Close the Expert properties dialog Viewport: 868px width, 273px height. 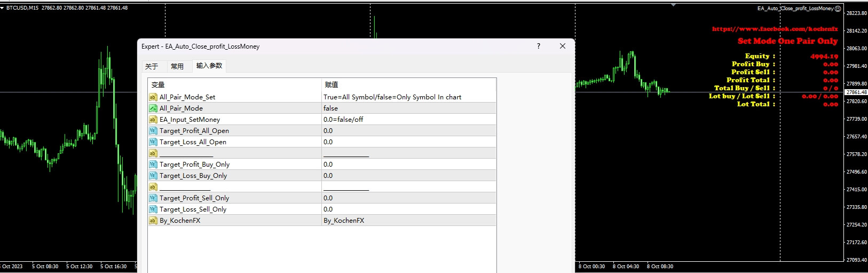[562, 46]
